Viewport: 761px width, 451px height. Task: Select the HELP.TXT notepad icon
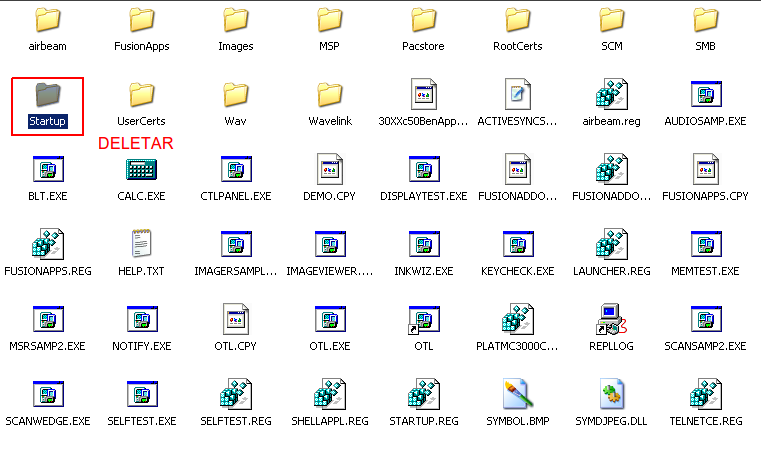pyautogui.click(x=142, y=243)
